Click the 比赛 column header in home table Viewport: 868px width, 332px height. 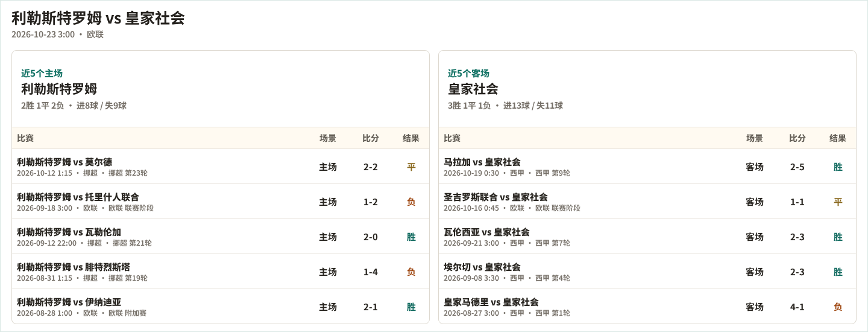(x=25, y=138)
